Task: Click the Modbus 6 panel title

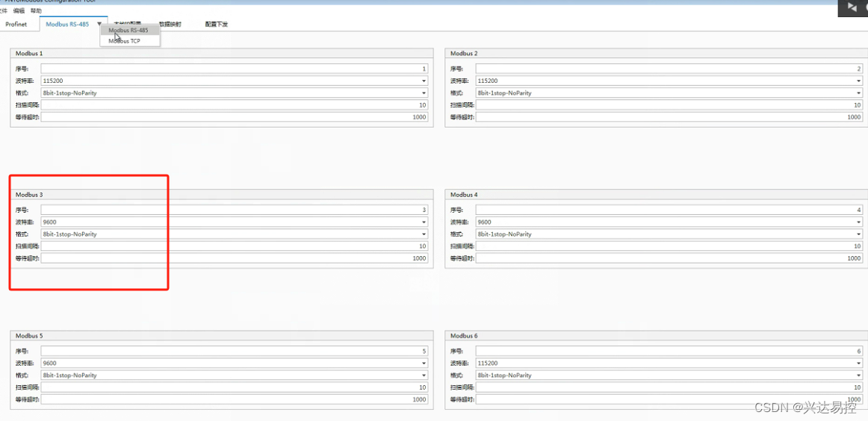Action: [x=464, y=336]
